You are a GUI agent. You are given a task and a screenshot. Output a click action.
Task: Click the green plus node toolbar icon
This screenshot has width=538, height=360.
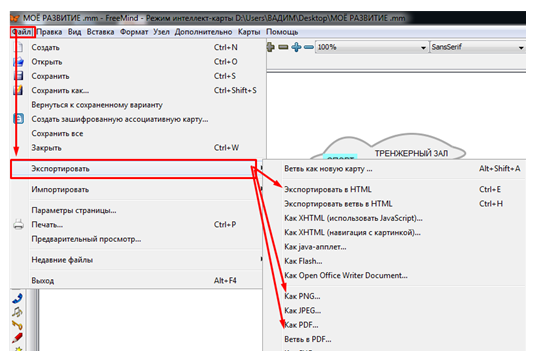pyautogui.click(x=271, y=47)
